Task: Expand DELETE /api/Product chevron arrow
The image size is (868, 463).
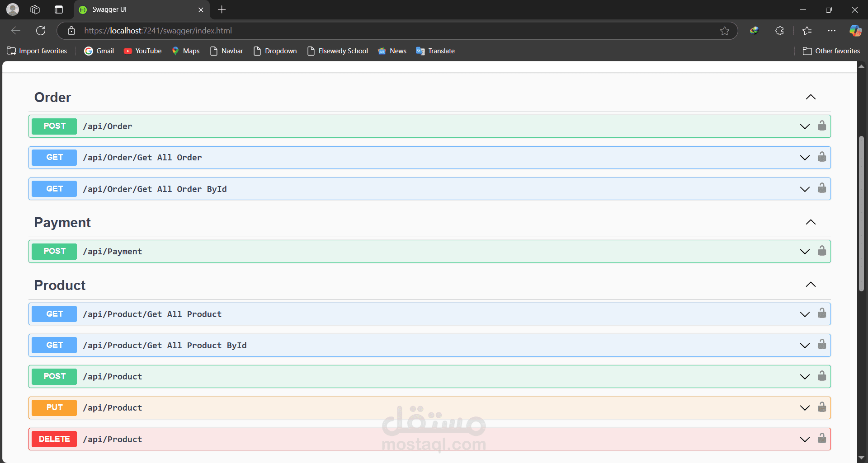Action: (x=805, y=440)
